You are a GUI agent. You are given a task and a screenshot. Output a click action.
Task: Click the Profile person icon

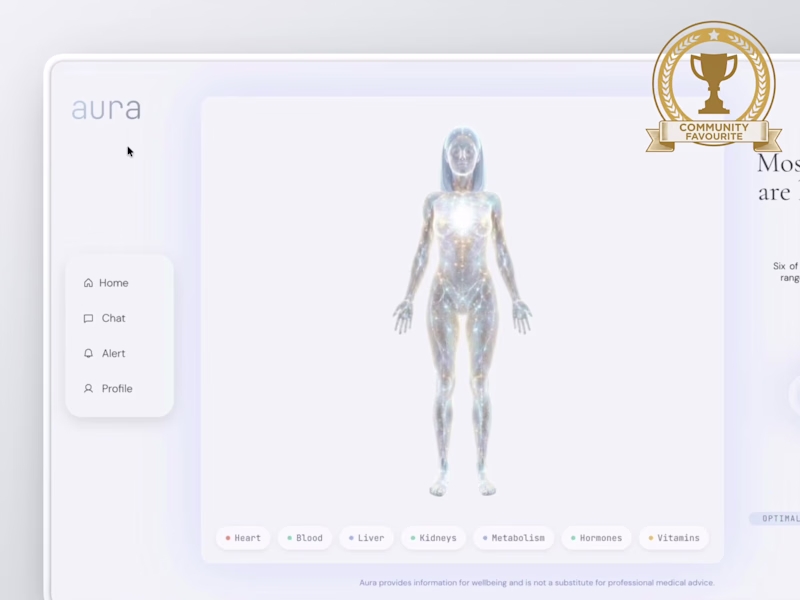(x=88, y=389)
